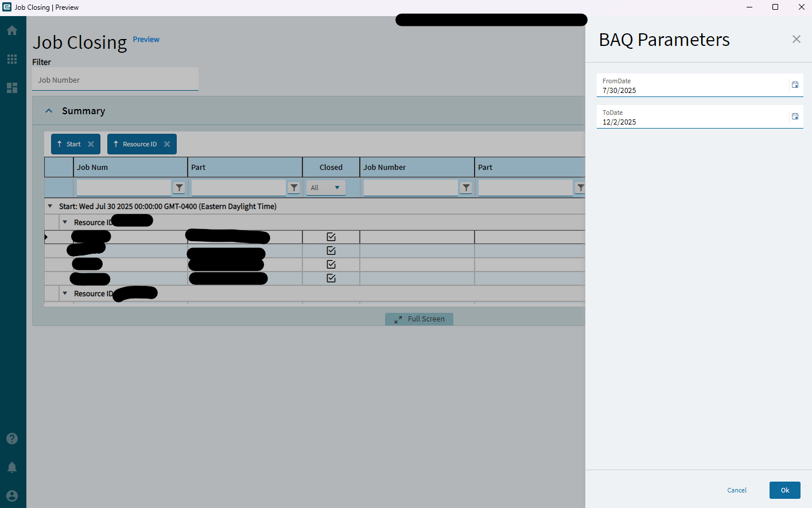This screenshot has height=508, width=812.
Task: Click the first Part column filter icon
Action: point(294,188)
